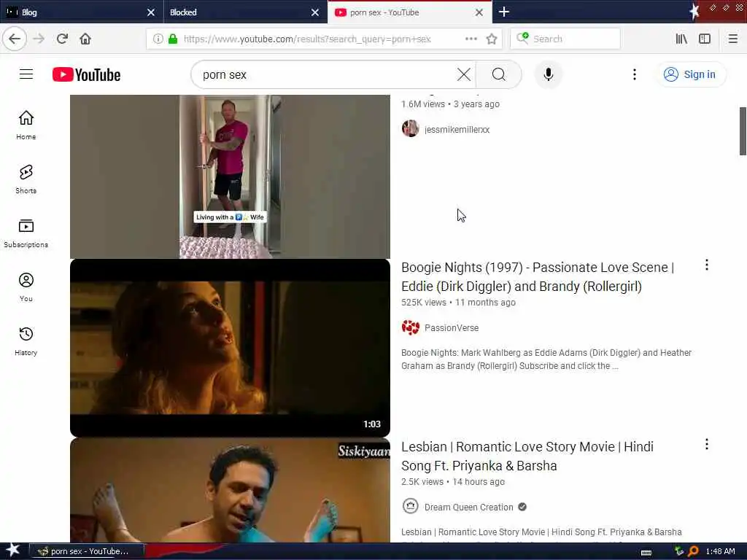This screenshot has height=560, width=747.
Task: Visit the PassionVerse channel
Action: coord(451,327)
